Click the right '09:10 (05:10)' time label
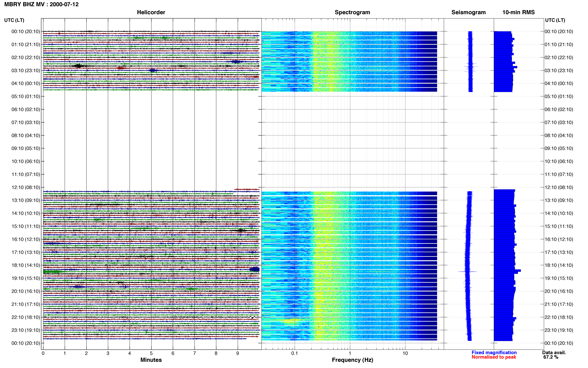This screenshot has height=368, width=588. [559, 148]
